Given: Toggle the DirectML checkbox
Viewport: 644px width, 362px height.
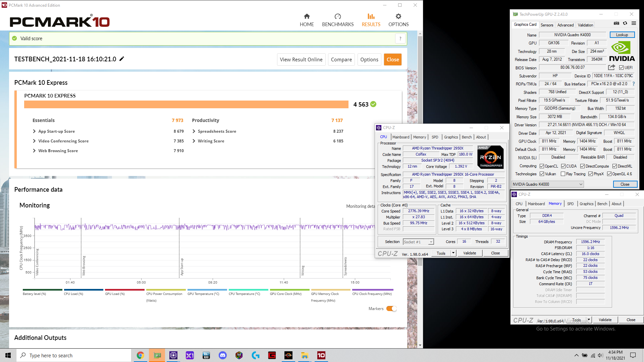Looking at the screenshot, I should pyautogui.click(x=614, y=166).
